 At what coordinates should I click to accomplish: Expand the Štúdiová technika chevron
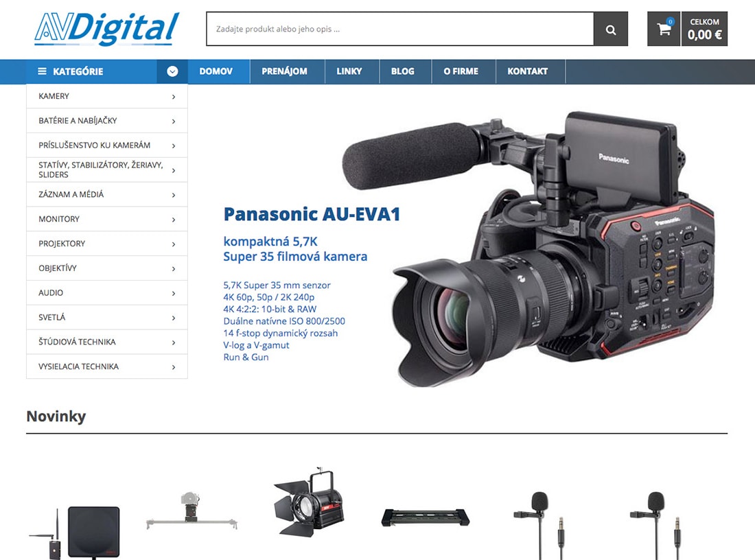pos(174,342)
